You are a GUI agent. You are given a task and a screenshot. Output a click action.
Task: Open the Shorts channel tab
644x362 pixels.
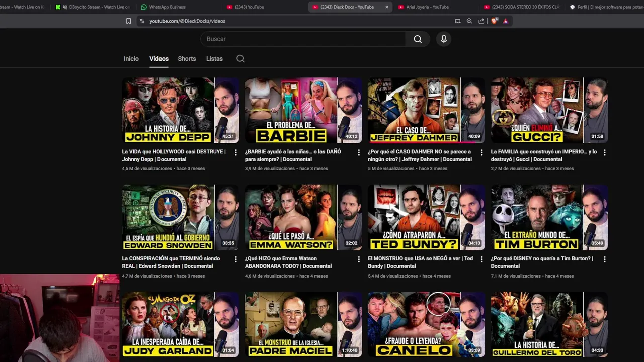[x=187, y=59]
